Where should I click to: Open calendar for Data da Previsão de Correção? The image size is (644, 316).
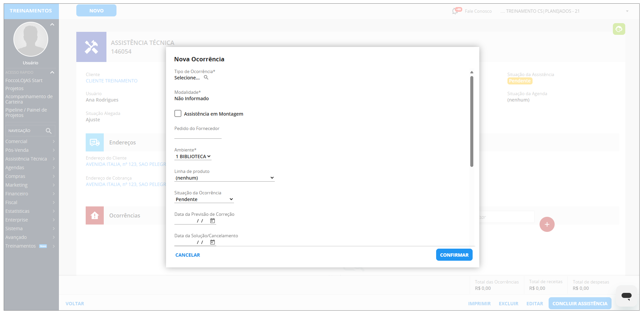point(213,221)
